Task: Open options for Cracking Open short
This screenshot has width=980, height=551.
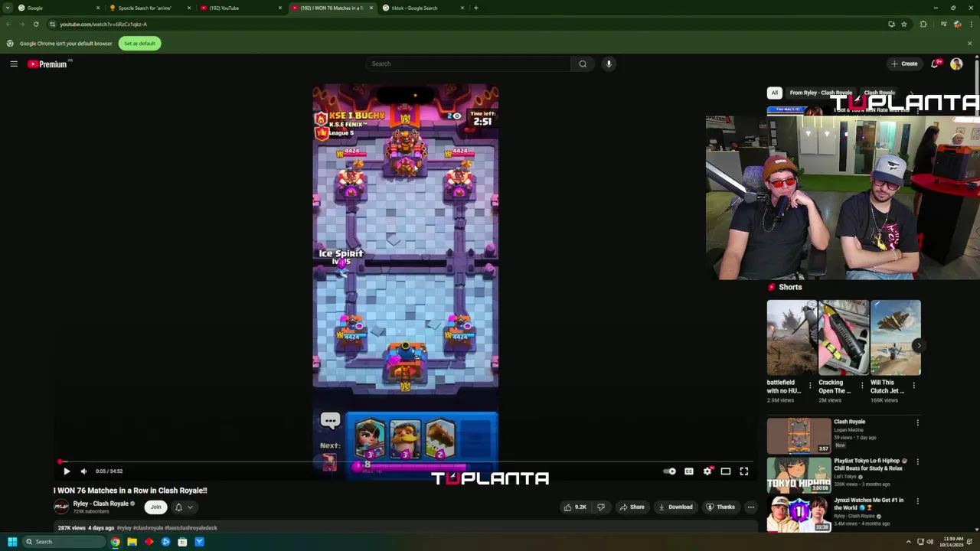Action: pyautogui.click(x=862, y=386)
